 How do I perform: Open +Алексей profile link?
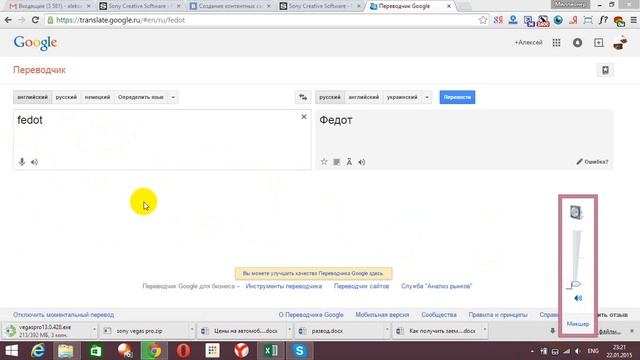(528, 42)
